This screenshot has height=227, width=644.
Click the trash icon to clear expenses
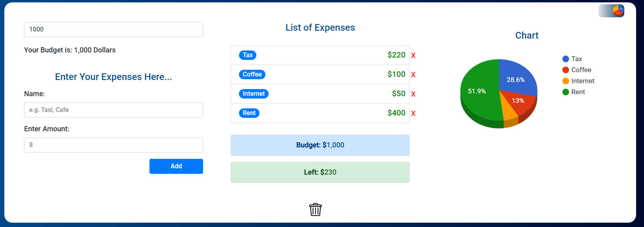coord(315,209)
